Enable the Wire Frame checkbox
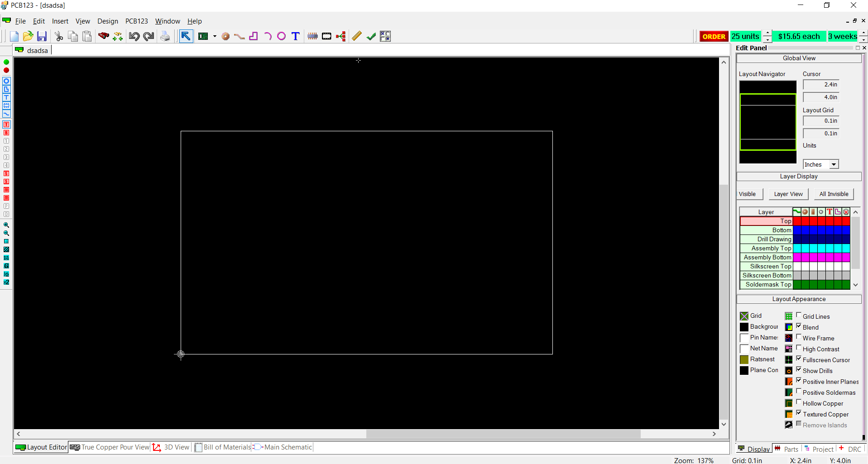This screenshot has height=464, width=868. pyautogui.click(x=799, y=337)
